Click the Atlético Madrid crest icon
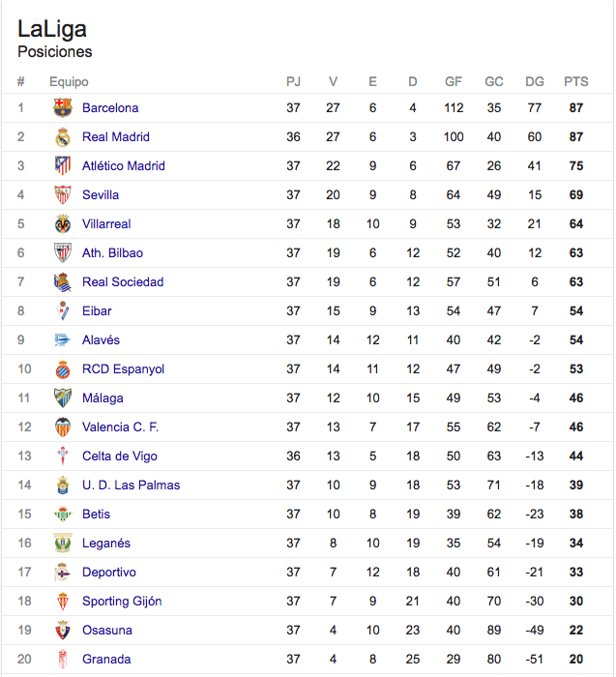Image resolution: width=616 pixels, height=677 pixels. coord(63,165)
